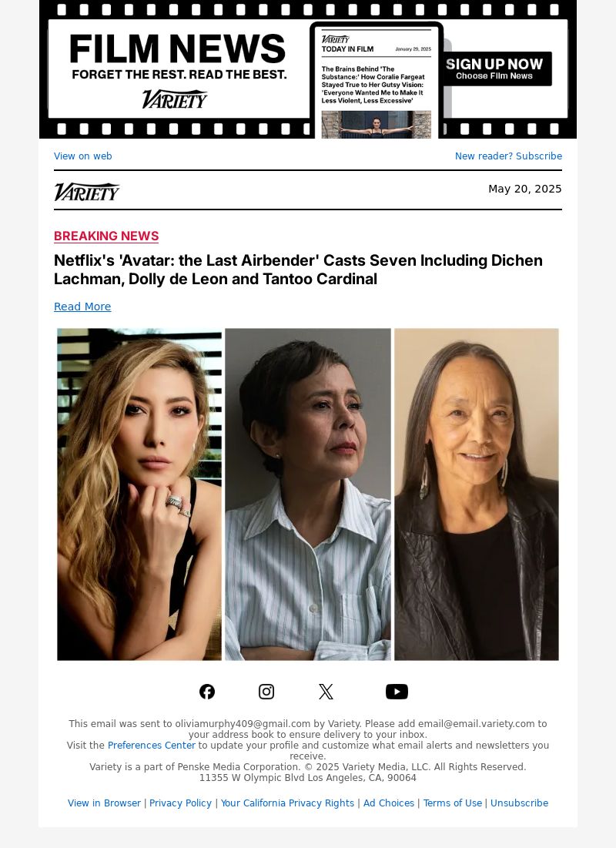
Task: Click the Read More link
Action: (82, 307)
